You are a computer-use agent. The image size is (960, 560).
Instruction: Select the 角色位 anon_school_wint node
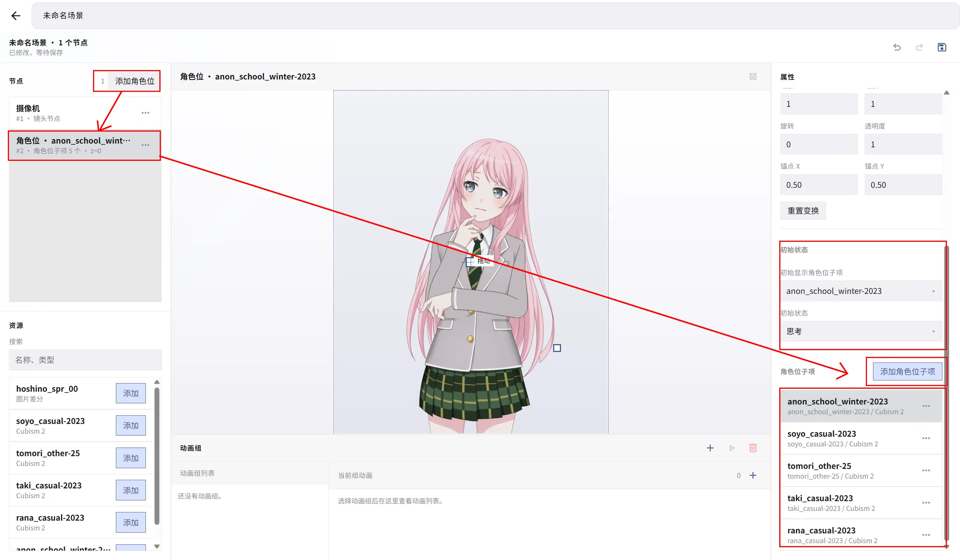pyautogui.click(x=85, y=145)
